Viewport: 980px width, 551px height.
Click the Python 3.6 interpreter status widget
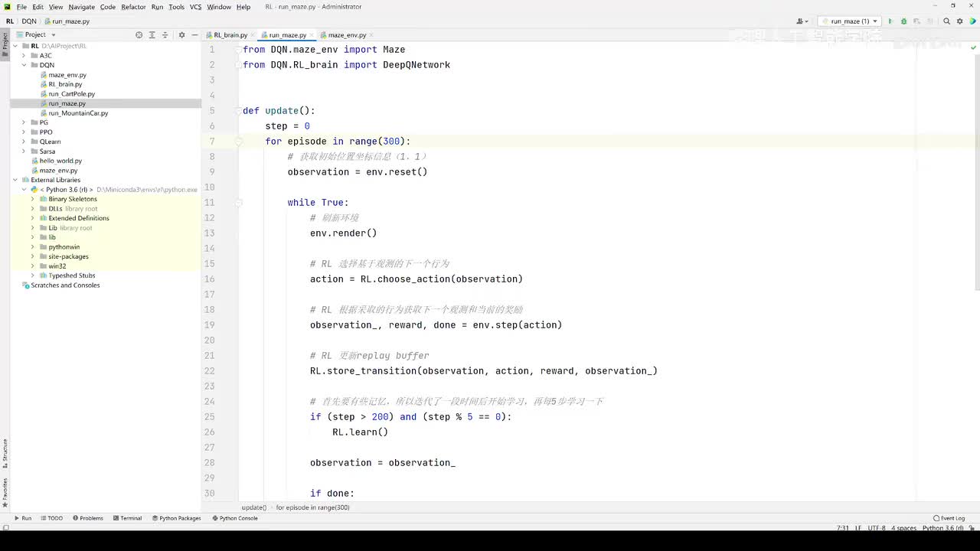943,528
